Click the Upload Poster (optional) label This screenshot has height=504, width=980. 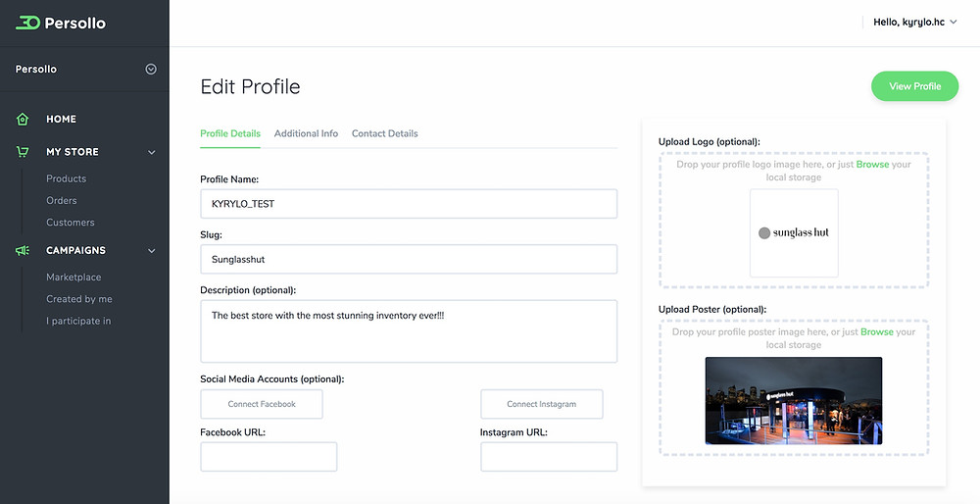(x=712, y=310)
